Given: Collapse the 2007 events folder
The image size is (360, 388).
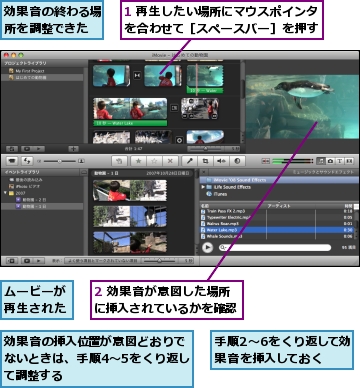Looking at the screenshot, I should click(5, 193).
